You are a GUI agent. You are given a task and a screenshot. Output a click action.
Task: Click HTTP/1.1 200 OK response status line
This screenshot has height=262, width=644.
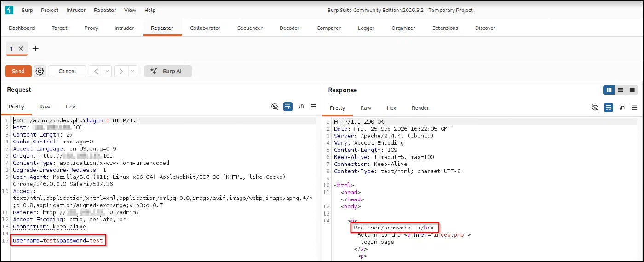coord(359,121)
